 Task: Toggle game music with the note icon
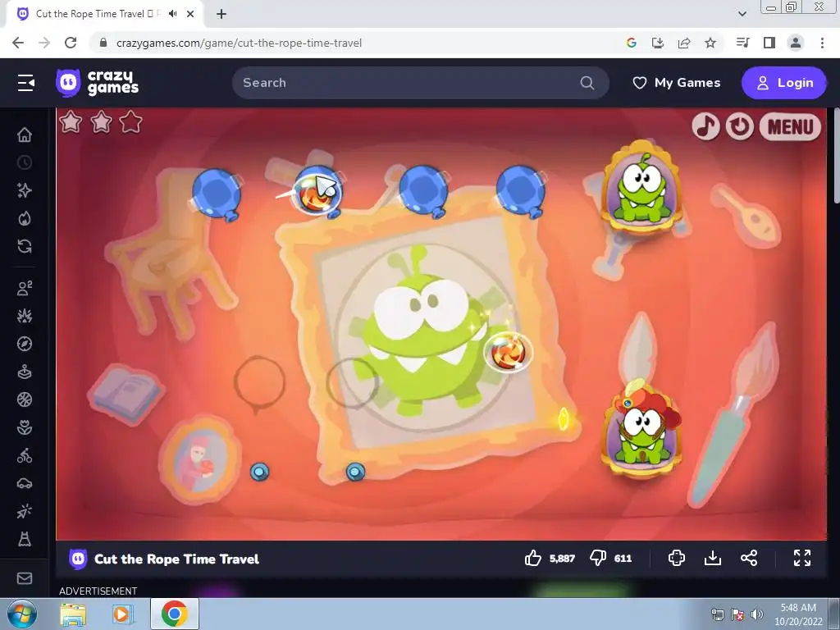pos(705,126)
